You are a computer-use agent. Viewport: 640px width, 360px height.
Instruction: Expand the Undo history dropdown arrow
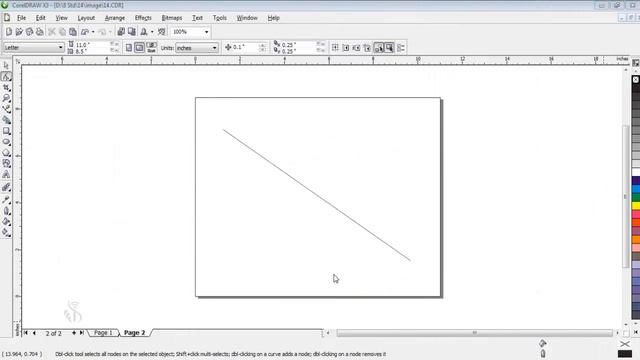coord(93,32)
